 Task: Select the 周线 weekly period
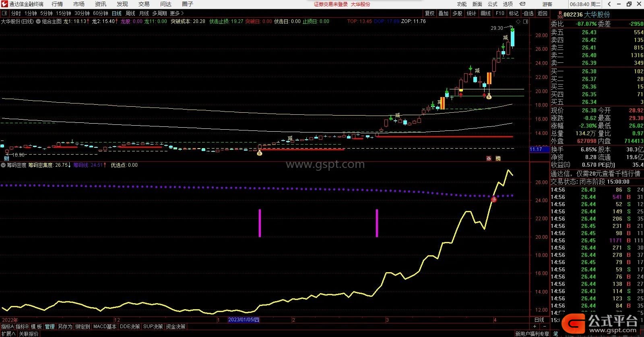coord(130,13)
